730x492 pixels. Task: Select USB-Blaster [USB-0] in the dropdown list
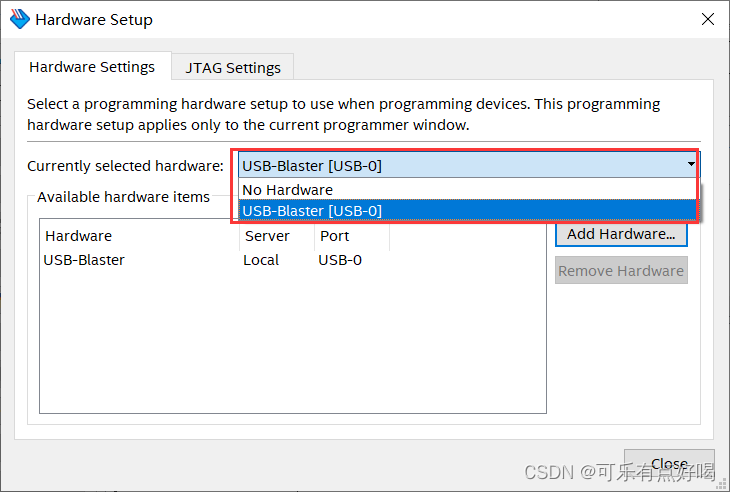coord(312,210)
